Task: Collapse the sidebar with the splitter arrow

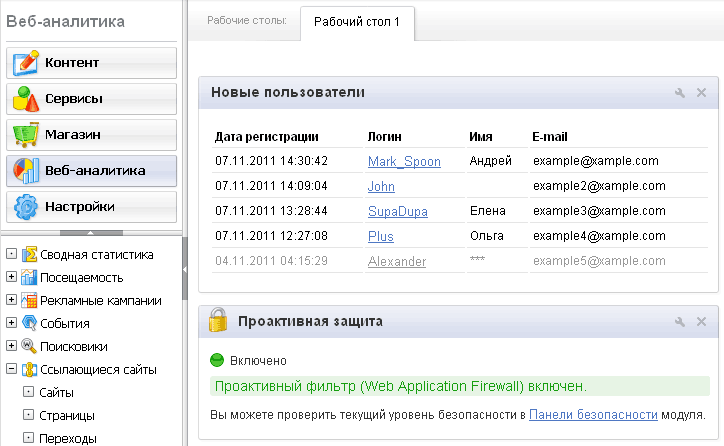Action: [x=185, y=269]
